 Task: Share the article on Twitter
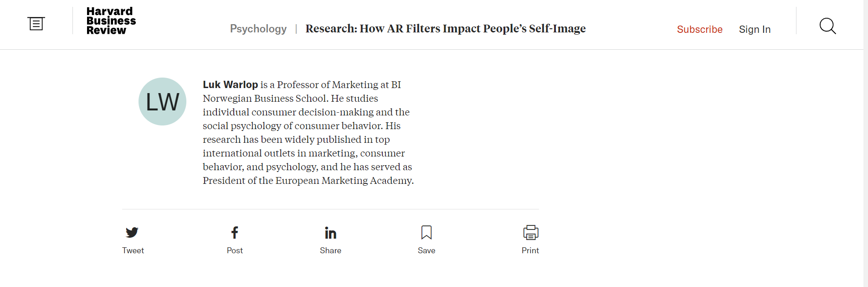click(x=132, y=232)
